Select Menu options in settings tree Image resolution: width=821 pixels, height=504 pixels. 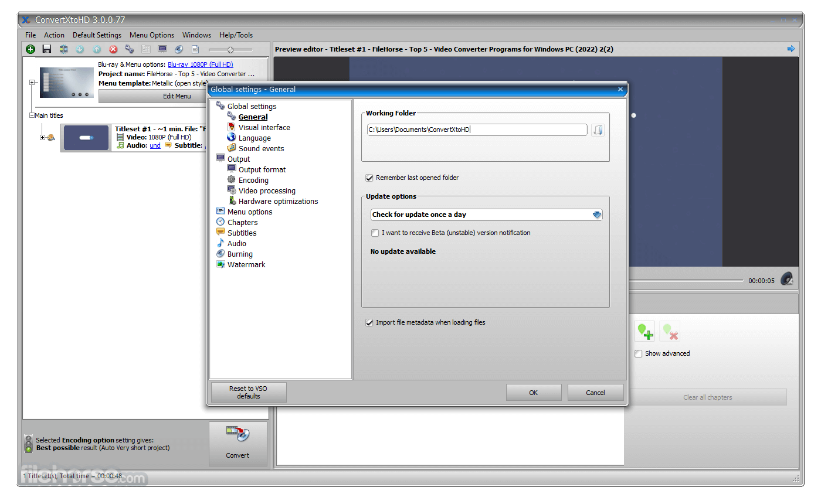pyautogui.click(x=250, y=212)
